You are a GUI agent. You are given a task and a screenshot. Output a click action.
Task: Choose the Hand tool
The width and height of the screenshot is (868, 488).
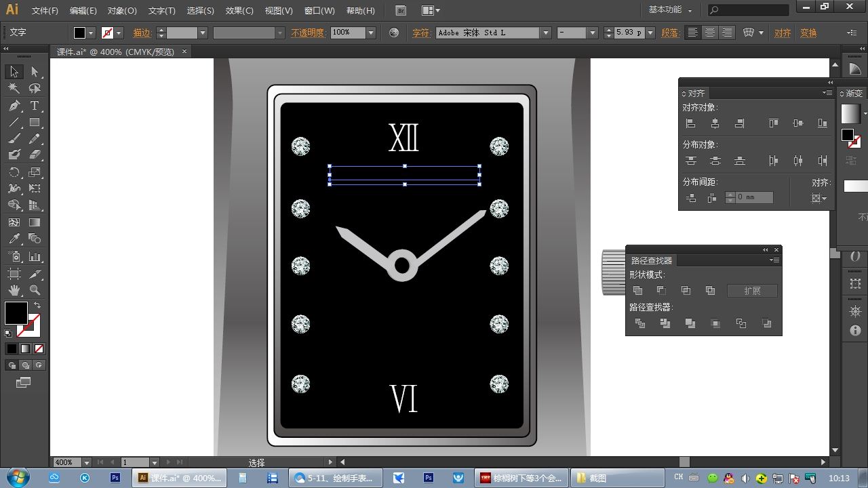click(14, 290)
